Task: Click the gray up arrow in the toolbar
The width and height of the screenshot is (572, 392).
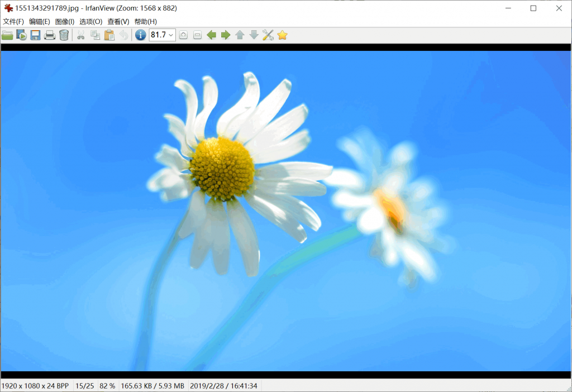Action: (240, 35)
